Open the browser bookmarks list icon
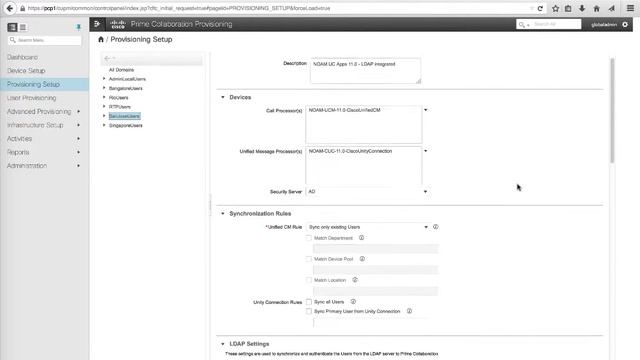The image size is (640, 360). click(568, 8)
